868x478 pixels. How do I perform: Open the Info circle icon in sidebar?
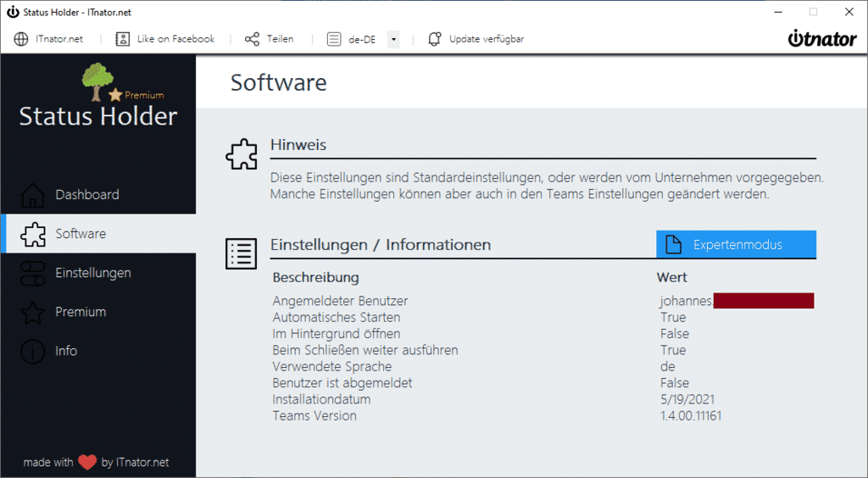[x=33, y=352]
